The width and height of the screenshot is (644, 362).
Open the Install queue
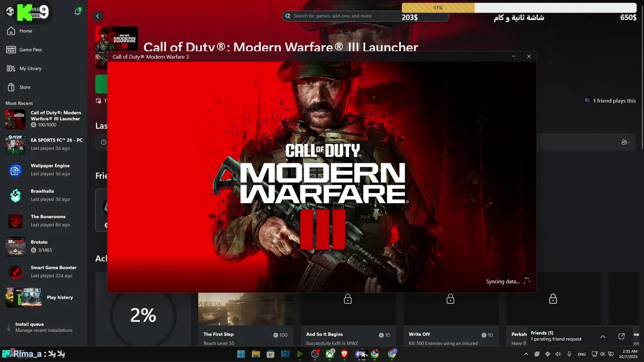pyautogui.click(x=43, y=327)
